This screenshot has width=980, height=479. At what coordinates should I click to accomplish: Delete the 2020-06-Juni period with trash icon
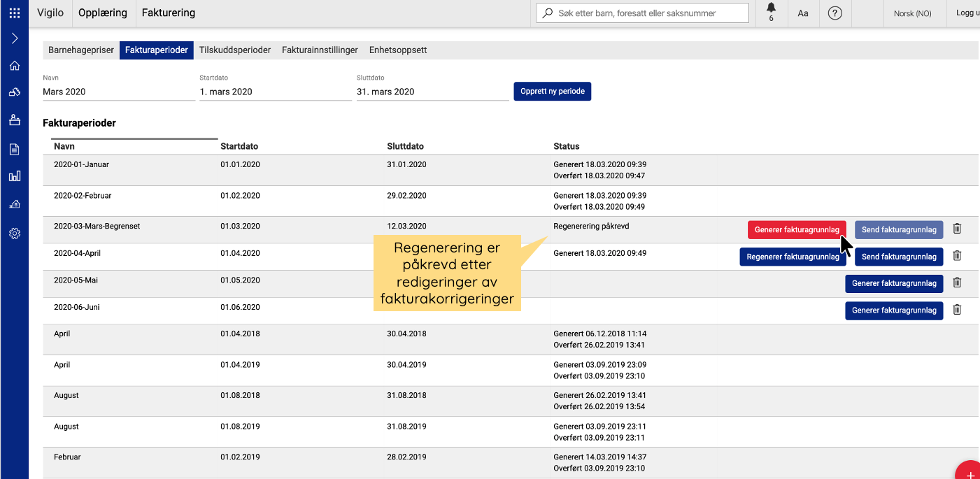pyautogui.click(x=957, y=310)
